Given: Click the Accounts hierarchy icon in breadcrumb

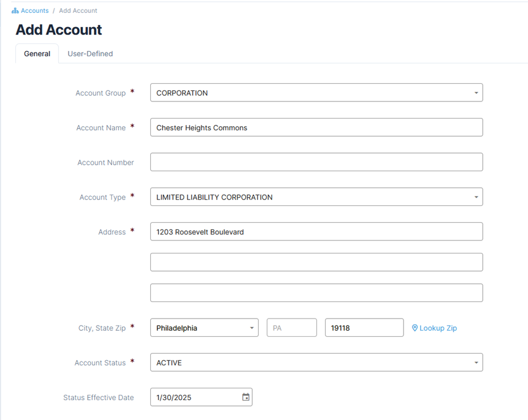Looking at the screenshot, I should pyautogui.click(x=15, y=11).
